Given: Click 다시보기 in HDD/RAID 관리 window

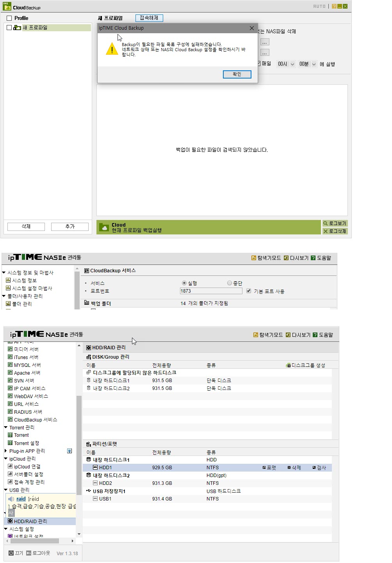Looking at the screenshot, I should [x=298, y=335].
